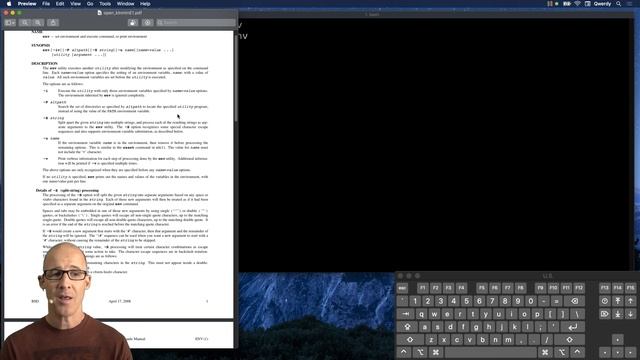Open the Preview application menu
The height and width of the screenshot is (360, 640).
click(x=27, y=4)
